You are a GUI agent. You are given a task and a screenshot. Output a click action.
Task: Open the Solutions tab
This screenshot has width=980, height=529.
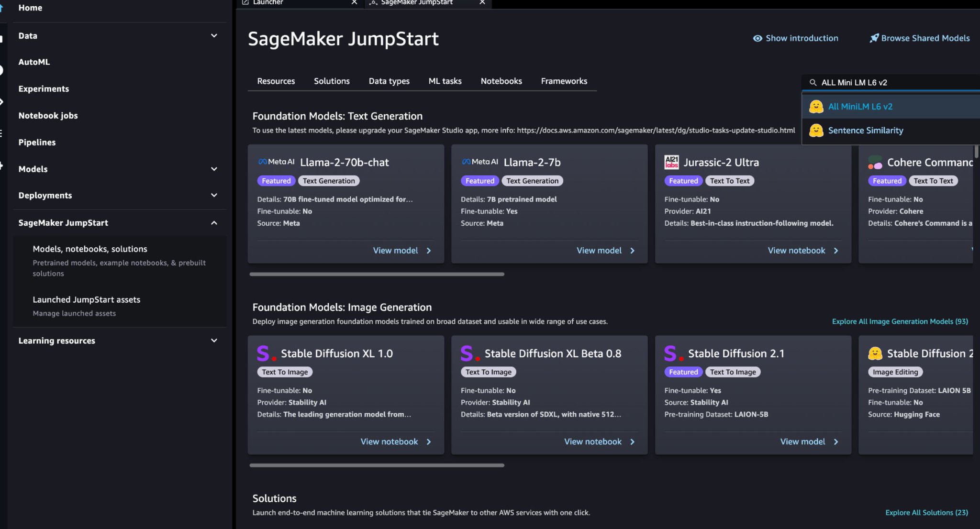click(332, 81)
